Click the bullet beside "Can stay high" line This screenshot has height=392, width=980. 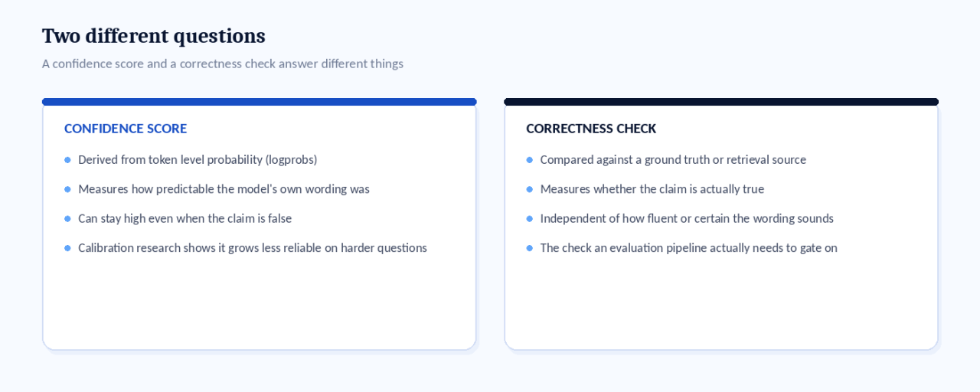tap(67, 219)
